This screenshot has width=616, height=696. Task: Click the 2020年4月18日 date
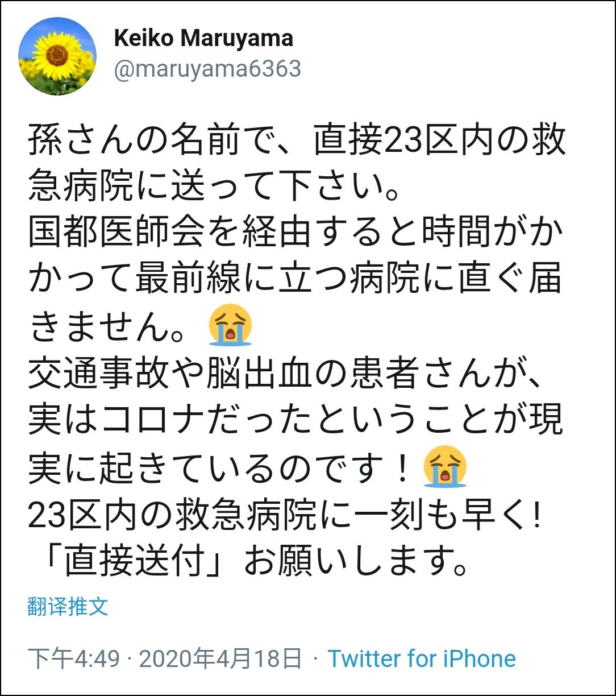coord(220,659)
